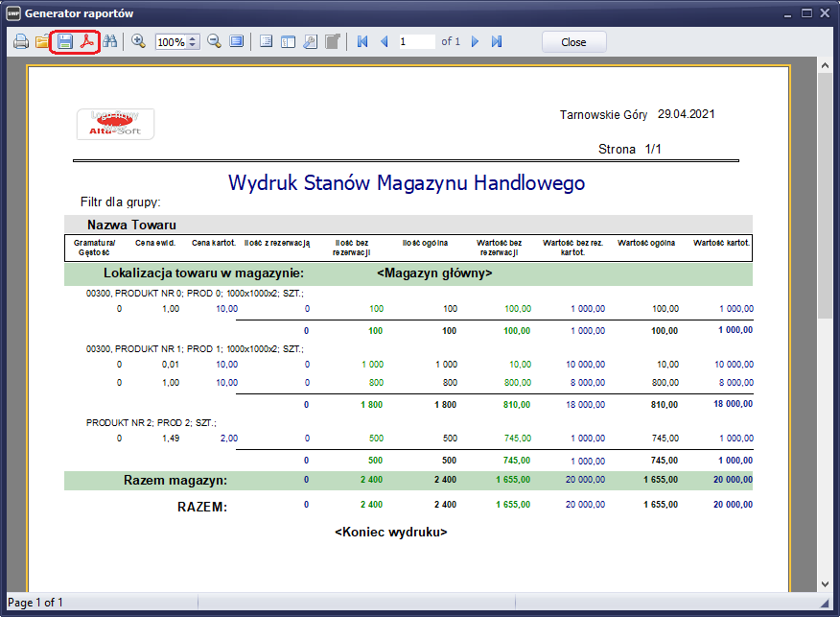The width and height of the screenshot is (840, 617).
Task: Zoom out with the minus magnifier
Action: click(214, 42)
